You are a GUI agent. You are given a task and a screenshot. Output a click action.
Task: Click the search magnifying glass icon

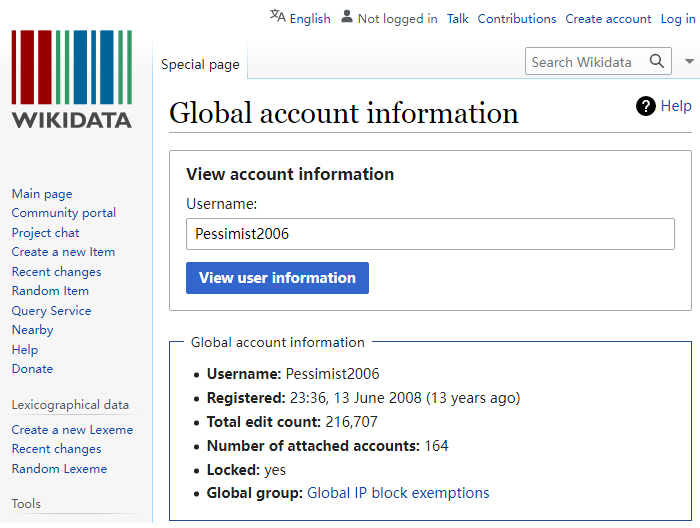point(657,61)
